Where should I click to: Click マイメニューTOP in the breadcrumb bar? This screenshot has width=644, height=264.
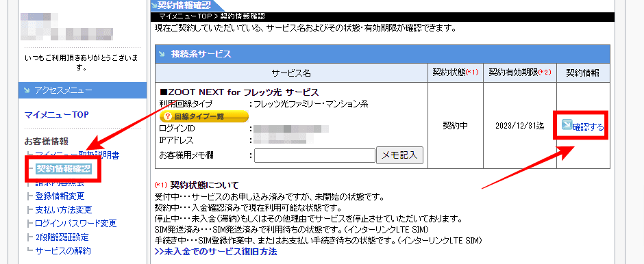click(185, 16)
